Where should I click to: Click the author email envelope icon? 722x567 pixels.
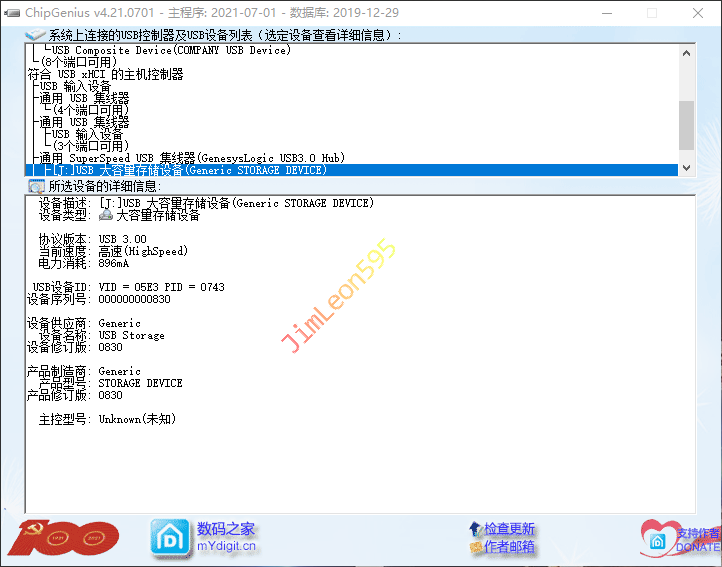tap(475, 547)
